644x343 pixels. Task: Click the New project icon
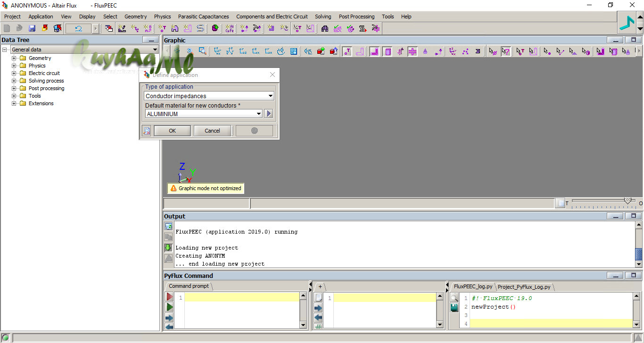[7, 28]
